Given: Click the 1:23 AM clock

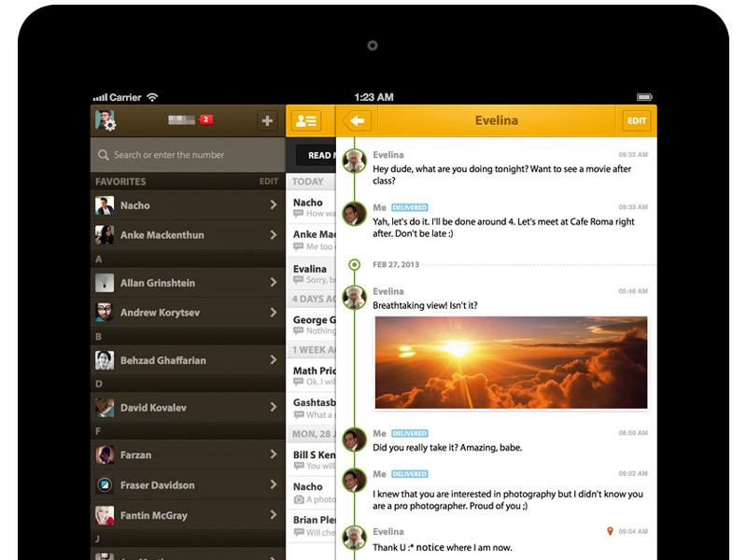Looking at the screenshot, I should point(374,97).
